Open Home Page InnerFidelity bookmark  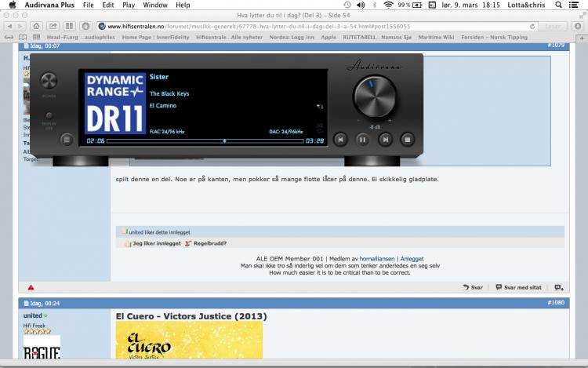(x=156, y=37)
